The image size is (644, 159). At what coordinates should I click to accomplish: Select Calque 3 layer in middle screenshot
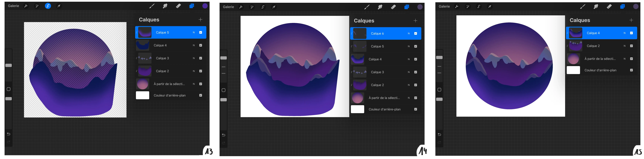[377, 72]
